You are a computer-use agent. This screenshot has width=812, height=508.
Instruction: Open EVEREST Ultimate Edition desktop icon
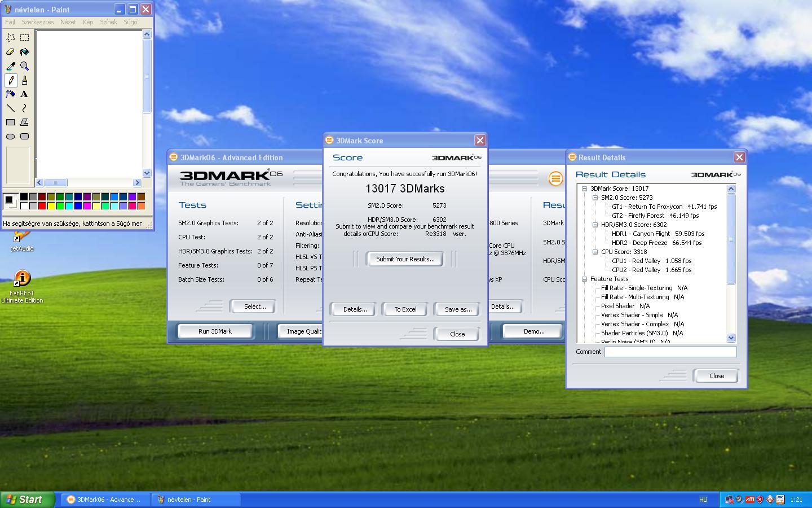coord(22,287)
